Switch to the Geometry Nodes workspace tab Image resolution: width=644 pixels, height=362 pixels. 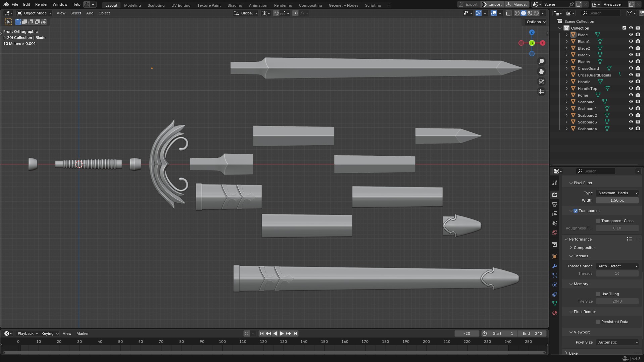(x=343, y=5)
